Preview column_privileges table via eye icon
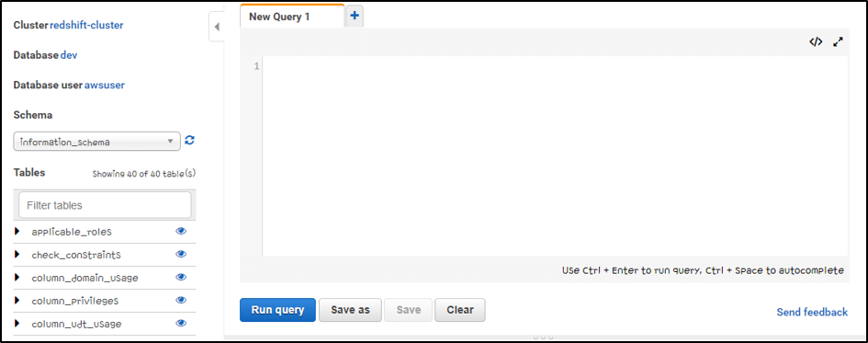The image size is (868, 343). pyautogui.click(x=181, y=301)
